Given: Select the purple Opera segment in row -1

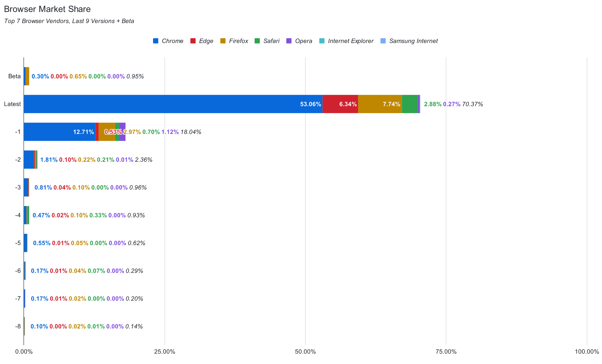Looking at the screenshot, I should (x=122, y=132).
